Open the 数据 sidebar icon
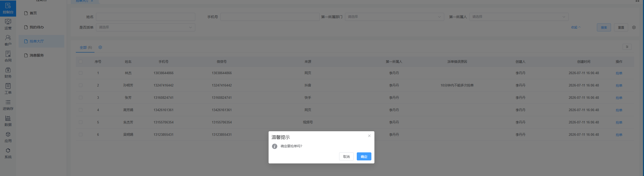The height and width of the screenshot is (176, 644). point(8,121)
